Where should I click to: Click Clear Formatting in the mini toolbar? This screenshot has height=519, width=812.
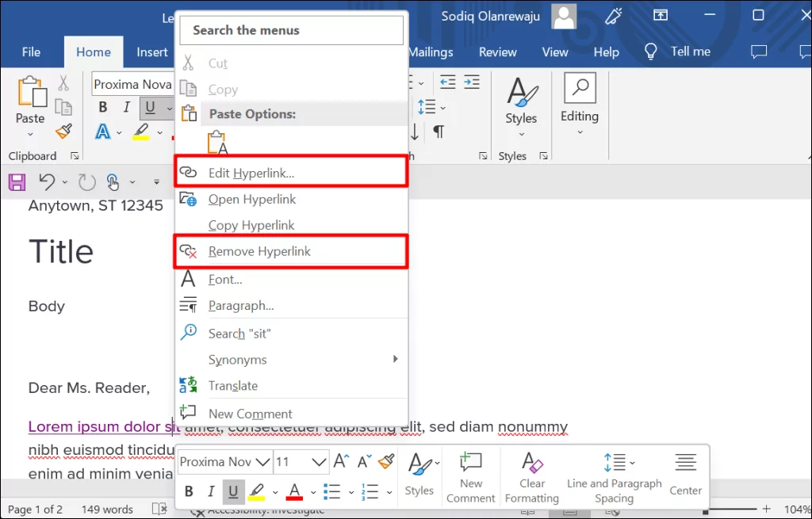pyautogui.click(x=532, y=477)
